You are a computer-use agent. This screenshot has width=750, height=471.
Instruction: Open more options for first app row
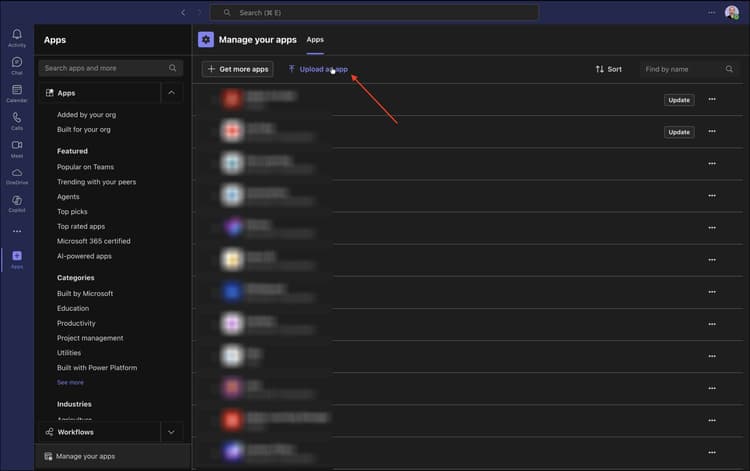[x=712, y=99]
